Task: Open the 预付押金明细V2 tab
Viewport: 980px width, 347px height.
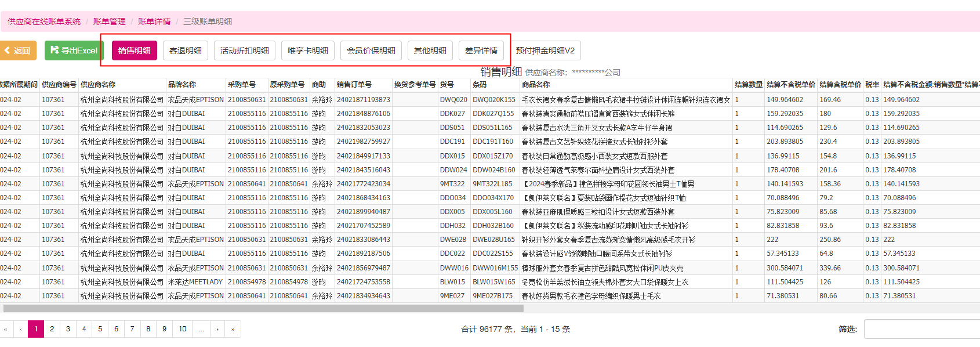Action: 545,50
